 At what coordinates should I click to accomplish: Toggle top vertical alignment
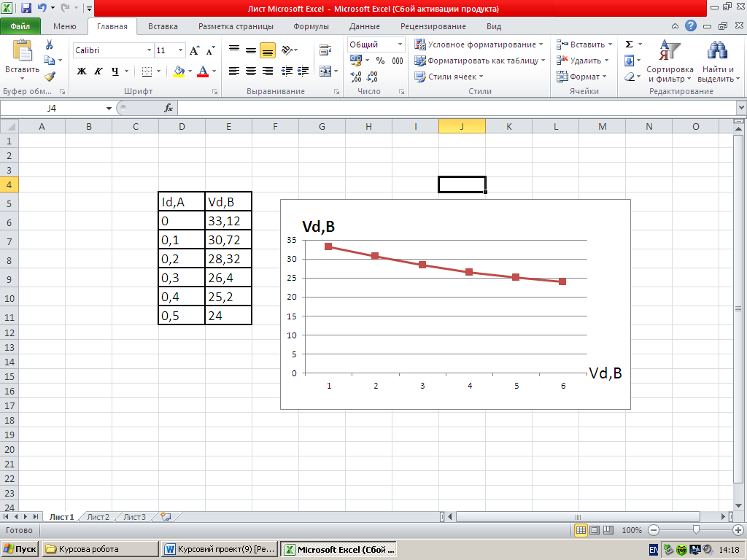click(234, 50)
